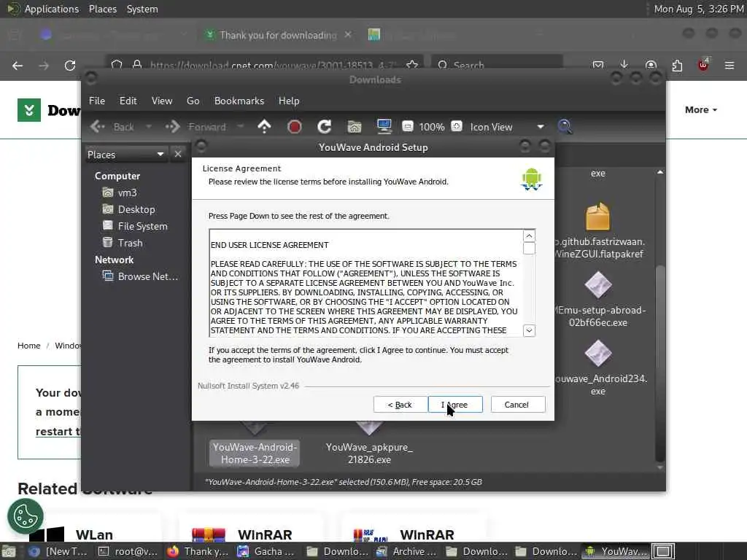Screen dimensions: 747x560
Task: Open the Places menu in top panel
Action: (103, 9)
